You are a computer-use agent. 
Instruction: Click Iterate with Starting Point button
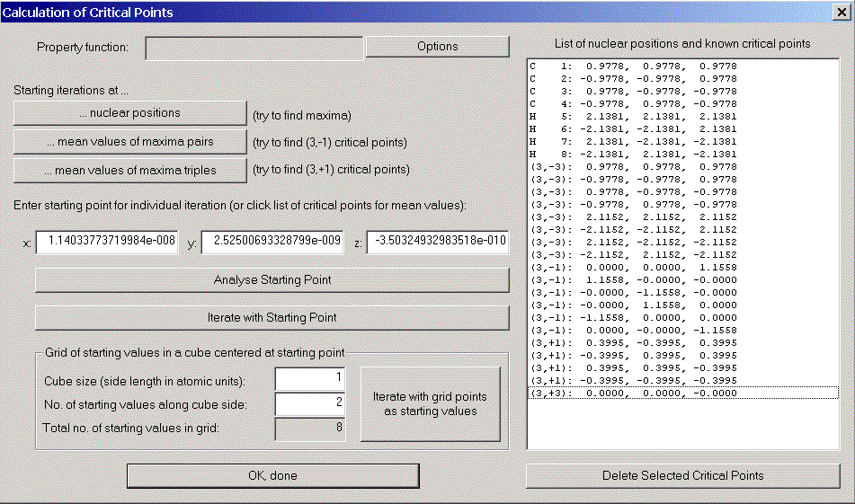pyautogui.click(x=272, y=318)
